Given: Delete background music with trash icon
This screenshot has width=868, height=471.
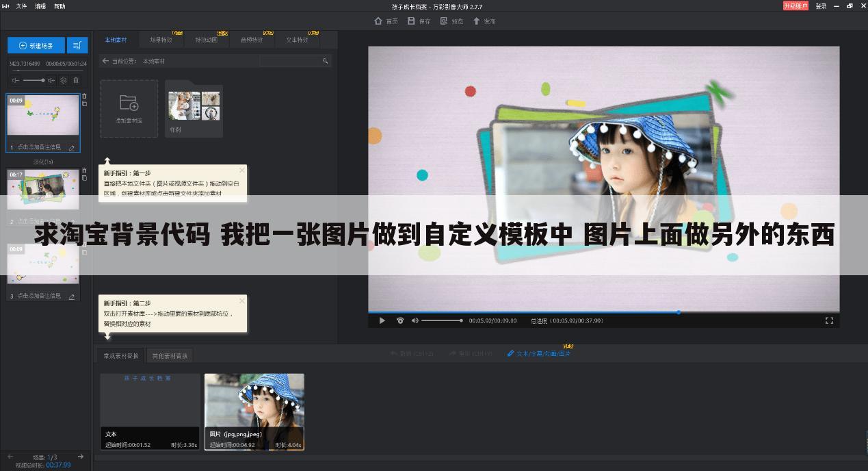Looking at the screenshot, I should coord(76,80).
